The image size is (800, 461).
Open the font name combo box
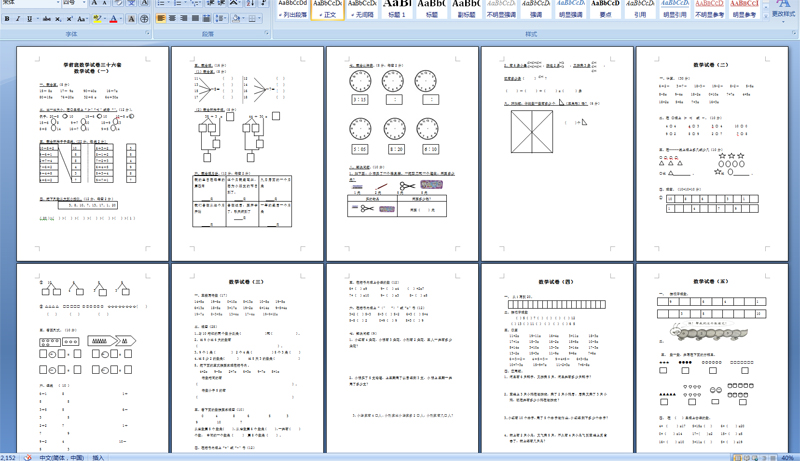[31, 3]
